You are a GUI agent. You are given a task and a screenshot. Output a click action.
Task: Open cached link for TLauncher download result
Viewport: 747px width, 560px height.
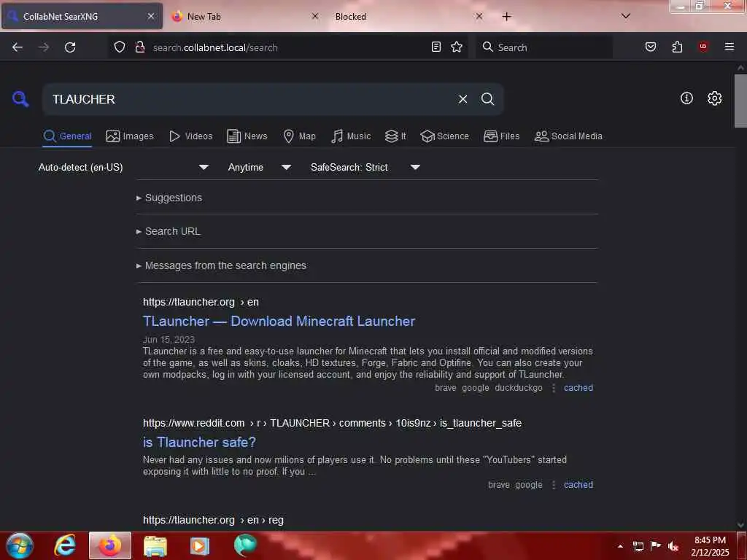[x=578, y=388]
